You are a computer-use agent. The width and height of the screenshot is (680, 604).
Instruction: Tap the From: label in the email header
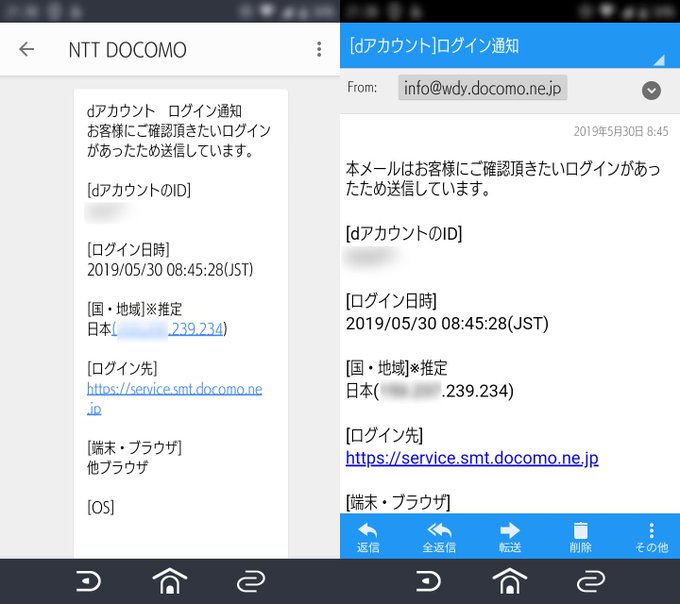362,88
